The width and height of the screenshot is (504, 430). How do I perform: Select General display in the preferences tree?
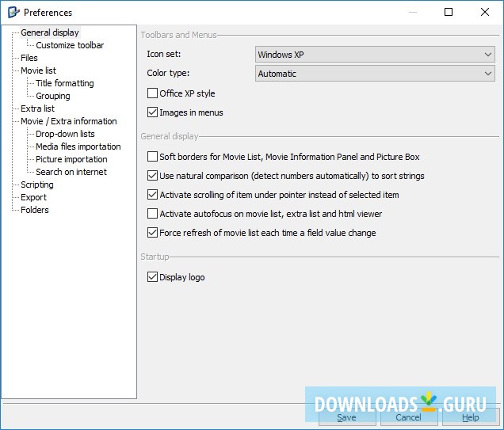pos(50,32)
